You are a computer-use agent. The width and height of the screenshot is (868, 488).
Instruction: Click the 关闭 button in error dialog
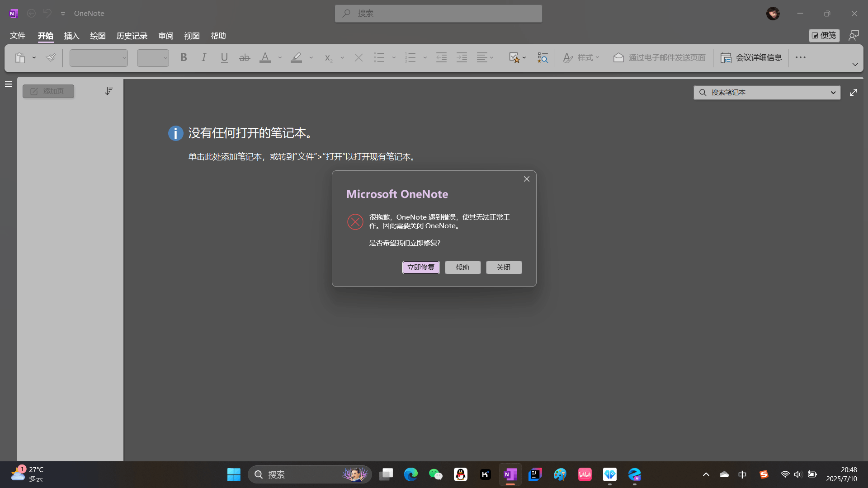click(x=504, y=267)
